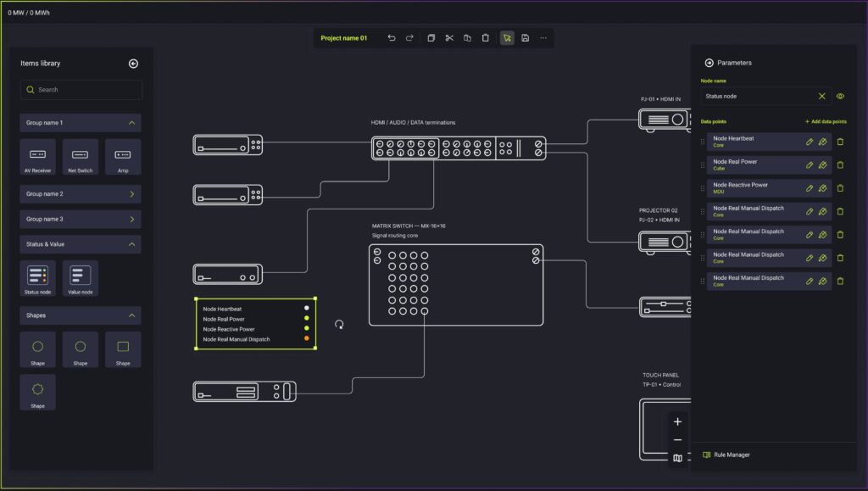Delete the Node Heartbeat data point
Viewport: 868px width, 491px height.
point(840,142)
